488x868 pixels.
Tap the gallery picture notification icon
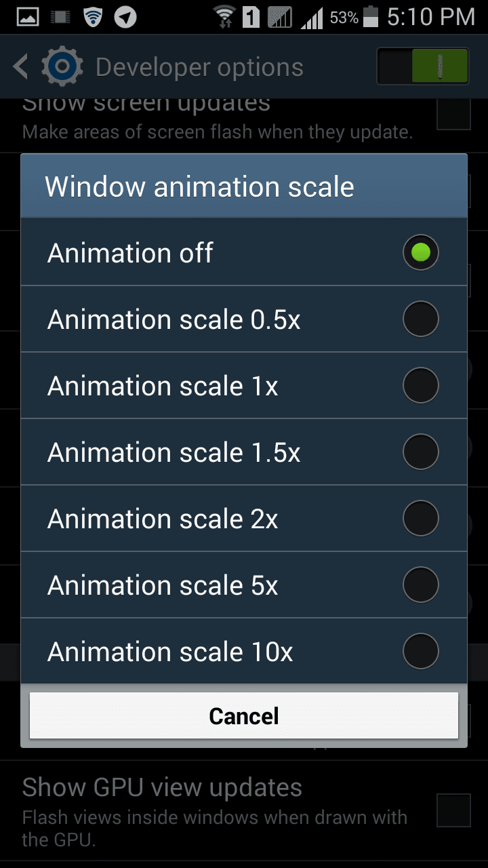[x=28, y=17]
